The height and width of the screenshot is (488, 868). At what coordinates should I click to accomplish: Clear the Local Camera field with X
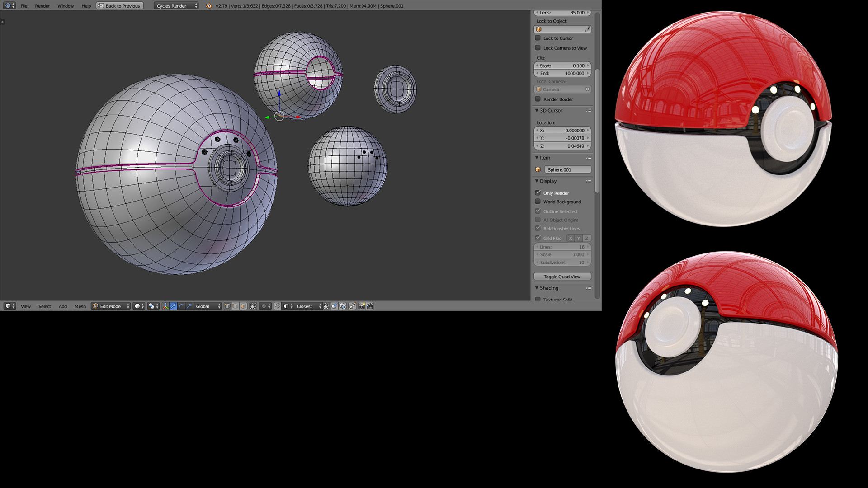click(587, 89)
